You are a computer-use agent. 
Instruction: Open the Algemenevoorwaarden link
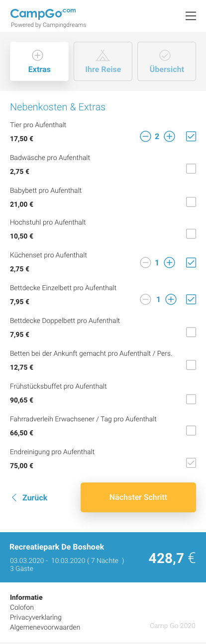(x=45, y=627)
